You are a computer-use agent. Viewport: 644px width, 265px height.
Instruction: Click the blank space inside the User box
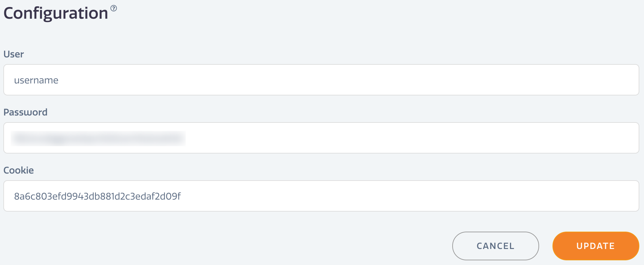pos(347,80)
